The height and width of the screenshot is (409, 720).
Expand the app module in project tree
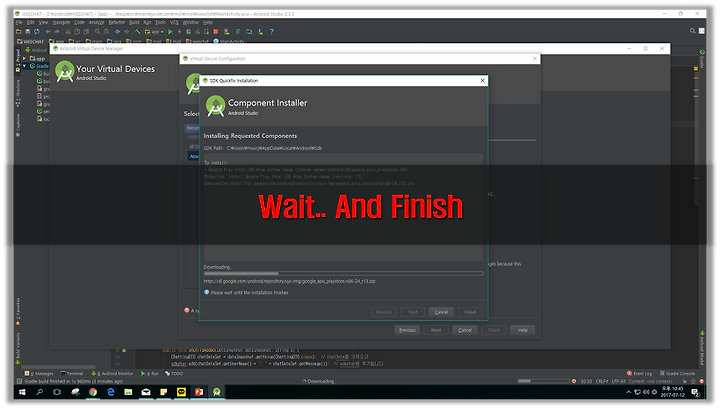24,59
